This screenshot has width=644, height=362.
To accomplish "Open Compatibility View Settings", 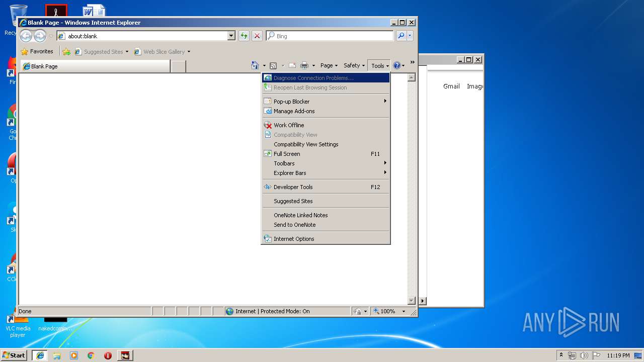I will (x=326, y=144).
